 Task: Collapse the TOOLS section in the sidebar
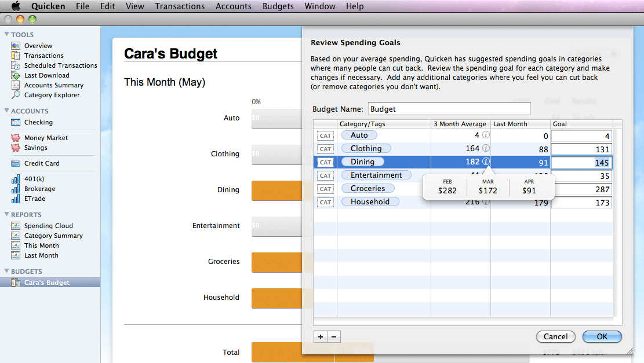click(6, 35)
